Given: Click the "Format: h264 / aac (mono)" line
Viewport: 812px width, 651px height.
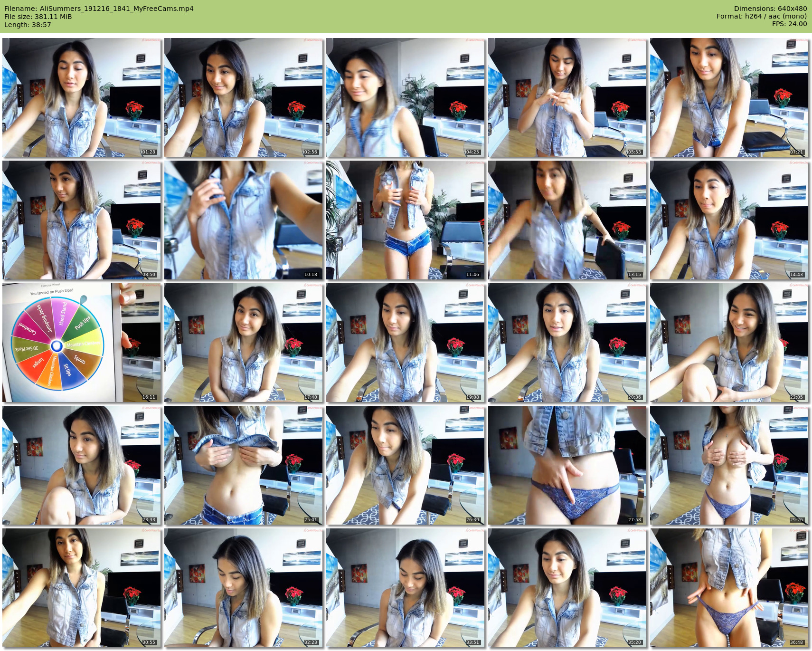Looking at the screenshot, I should pos(762,16).
